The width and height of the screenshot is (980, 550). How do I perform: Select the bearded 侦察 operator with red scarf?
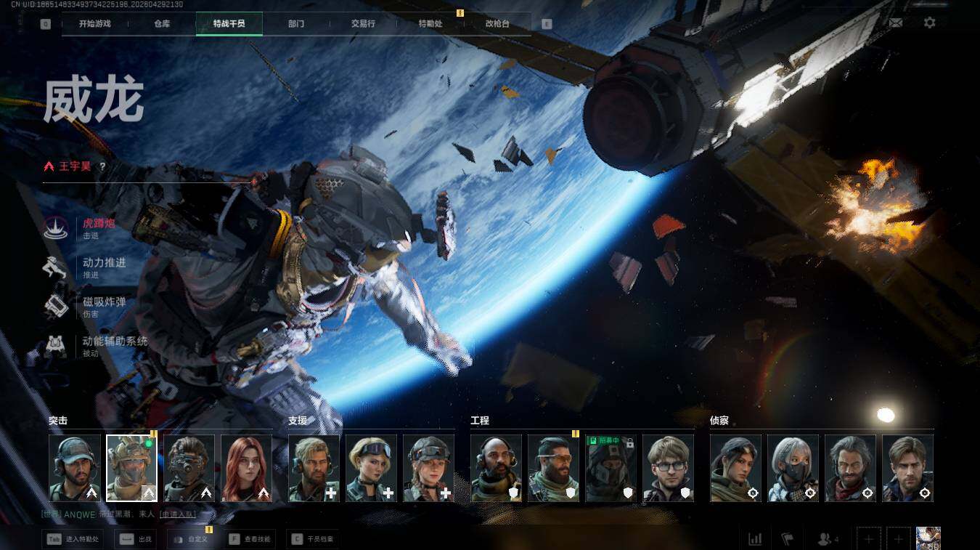(851, 468)
